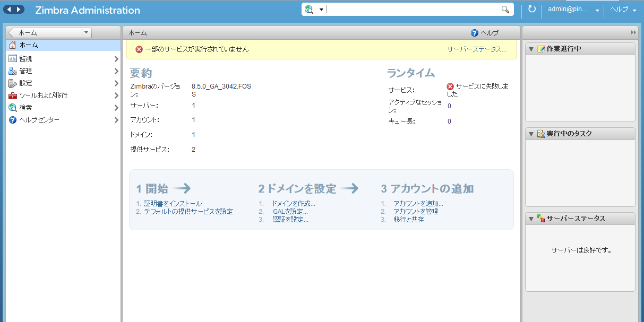Click the キュー長 label
The width and height of the screenshot is (644, 322).
coord(401,121)
